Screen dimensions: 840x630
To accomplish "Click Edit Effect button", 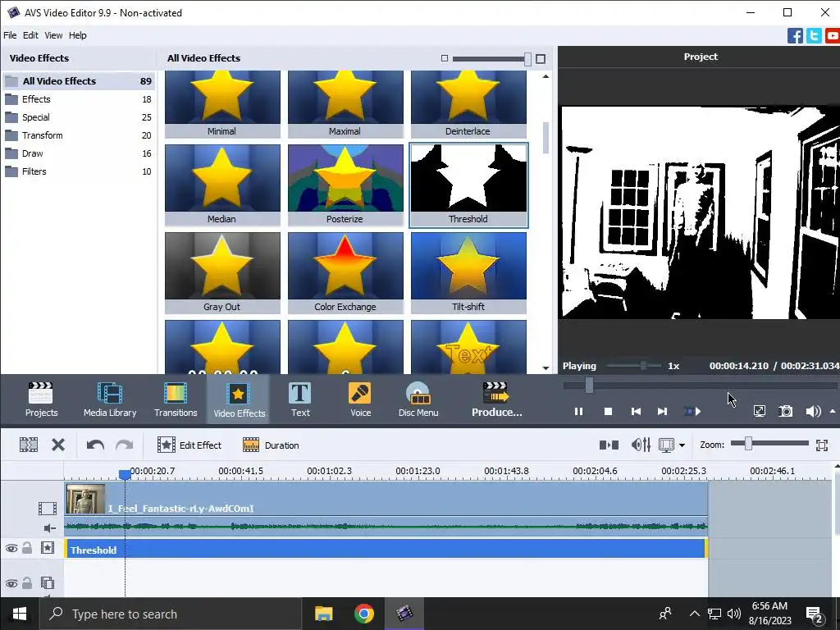I will coord(189,445).
